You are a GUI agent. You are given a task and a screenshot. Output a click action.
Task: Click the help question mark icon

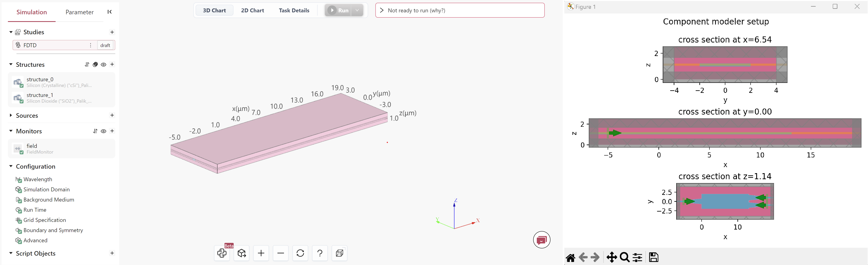tap(320, 253)
